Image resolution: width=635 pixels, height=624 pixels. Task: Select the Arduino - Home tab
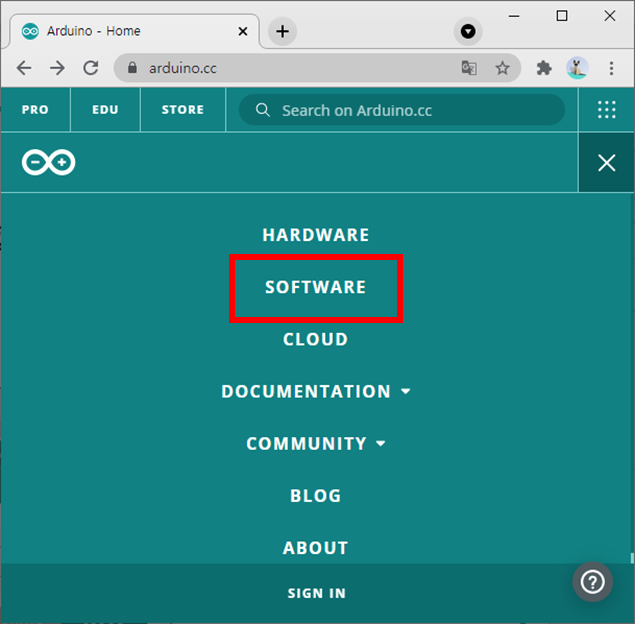click(134, 31)
